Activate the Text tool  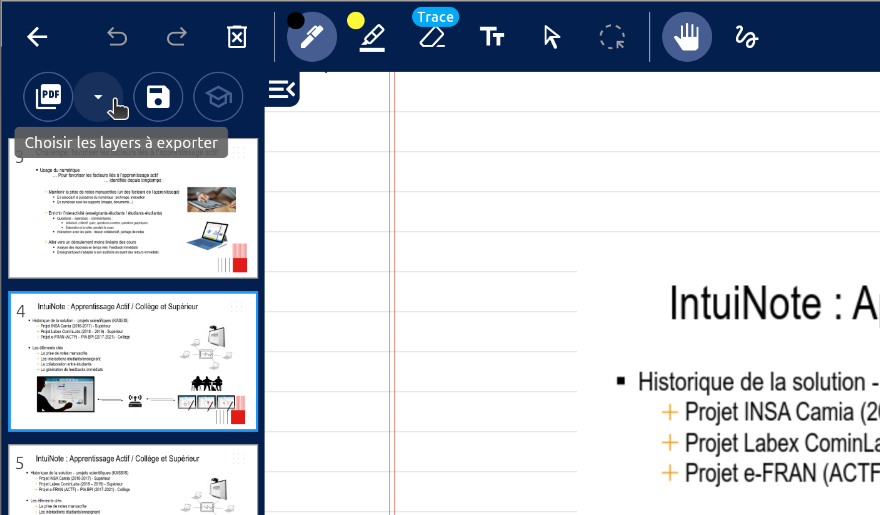492,38
